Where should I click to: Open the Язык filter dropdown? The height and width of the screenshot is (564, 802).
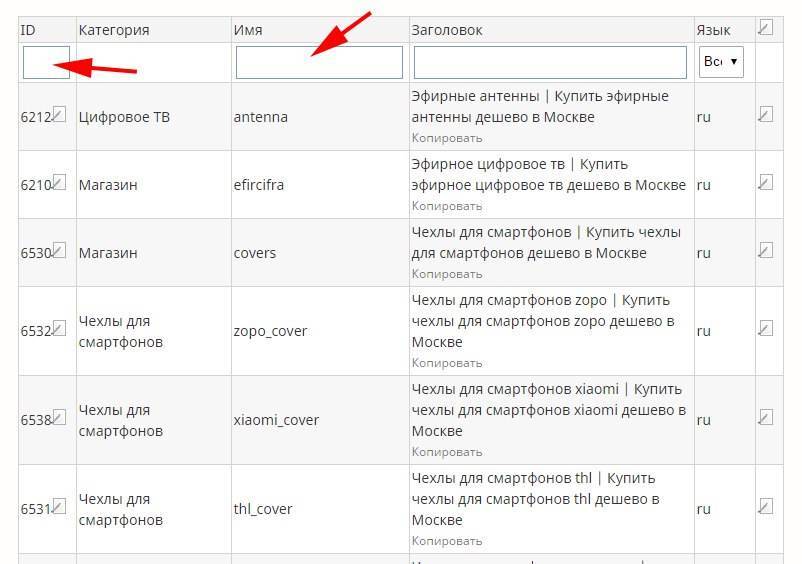coord(721,62)
